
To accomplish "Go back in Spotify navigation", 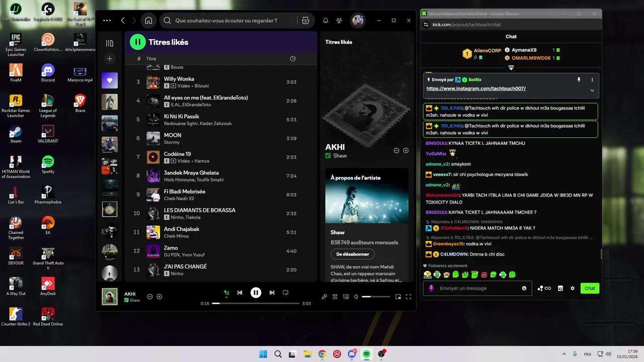I will tap(123, 21).
